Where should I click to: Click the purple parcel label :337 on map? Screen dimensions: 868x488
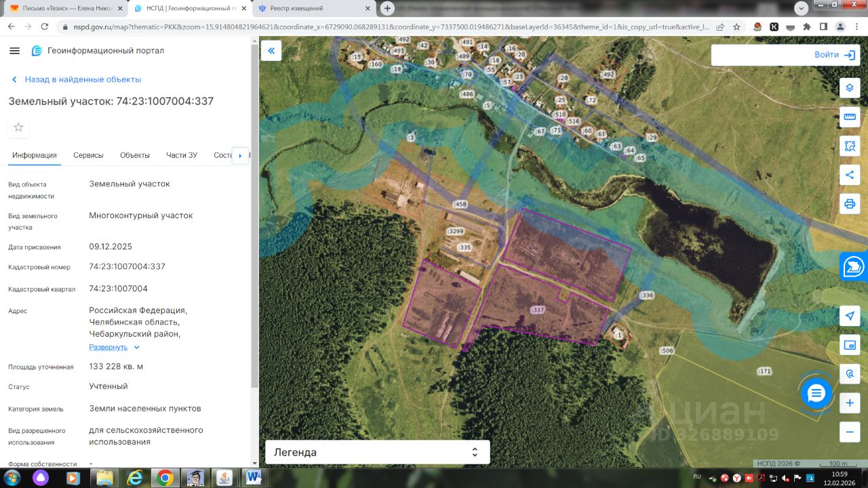click(x=538, y=310)
